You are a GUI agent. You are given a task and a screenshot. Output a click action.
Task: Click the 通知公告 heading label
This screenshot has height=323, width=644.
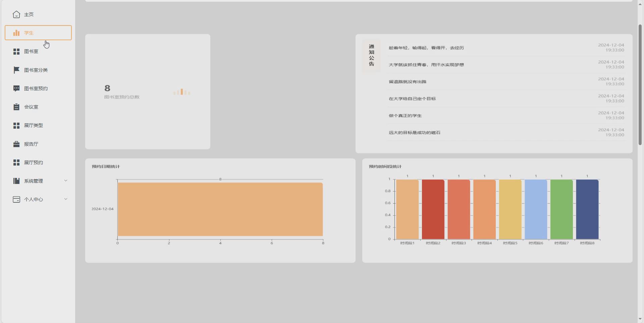pos(371,55)
